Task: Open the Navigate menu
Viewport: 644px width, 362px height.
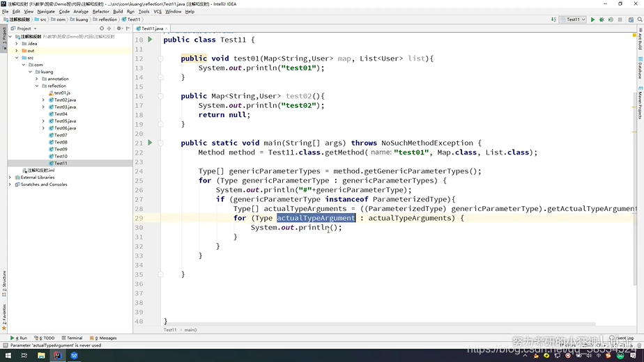Action: pyautogui.click(x=46, y=12)
